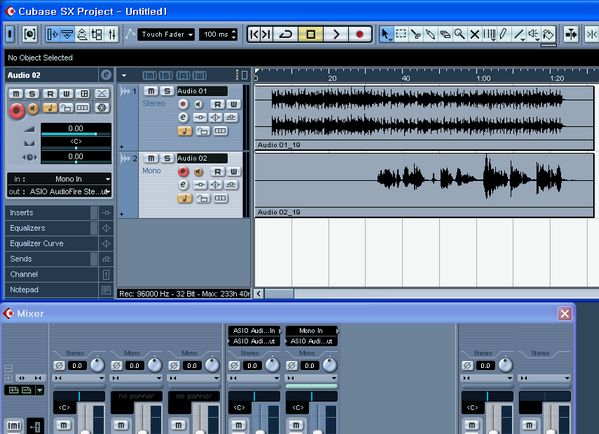
Task: Toggle Read automation on Audio 01 track
Action: click(217, 104)
